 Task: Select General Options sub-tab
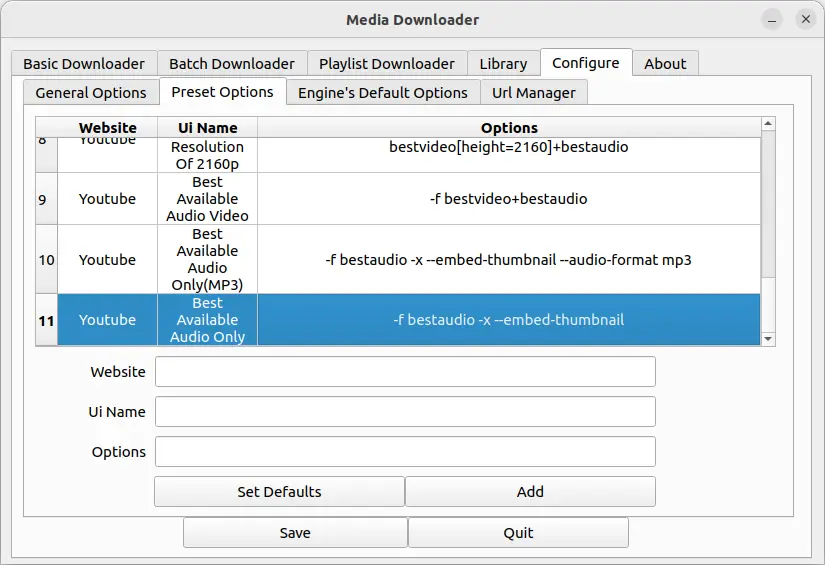[x=91, y=93]
